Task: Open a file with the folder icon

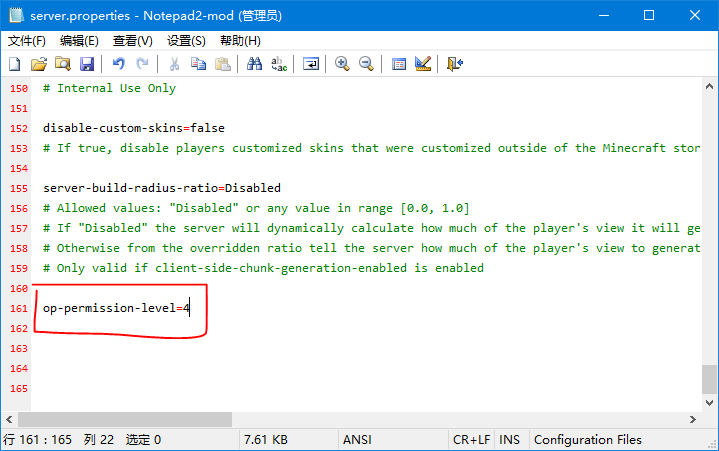Action: (x=39, y=64)
